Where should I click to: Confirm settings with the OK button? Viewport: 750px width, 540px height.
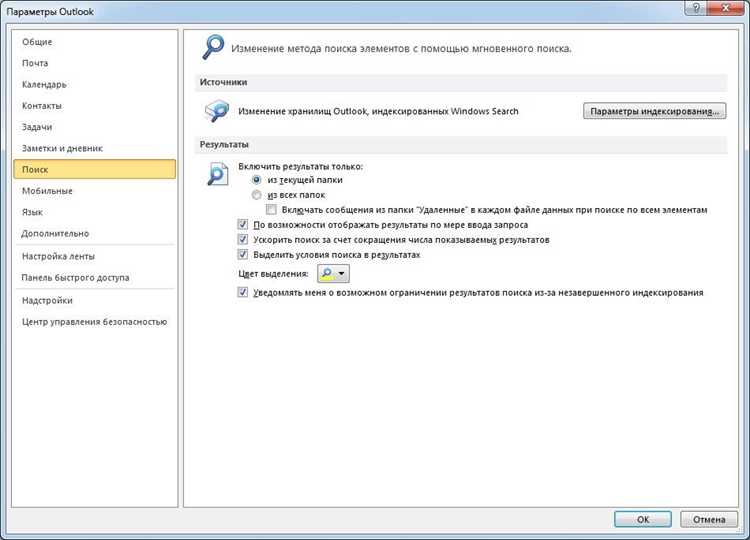(643, 519)
